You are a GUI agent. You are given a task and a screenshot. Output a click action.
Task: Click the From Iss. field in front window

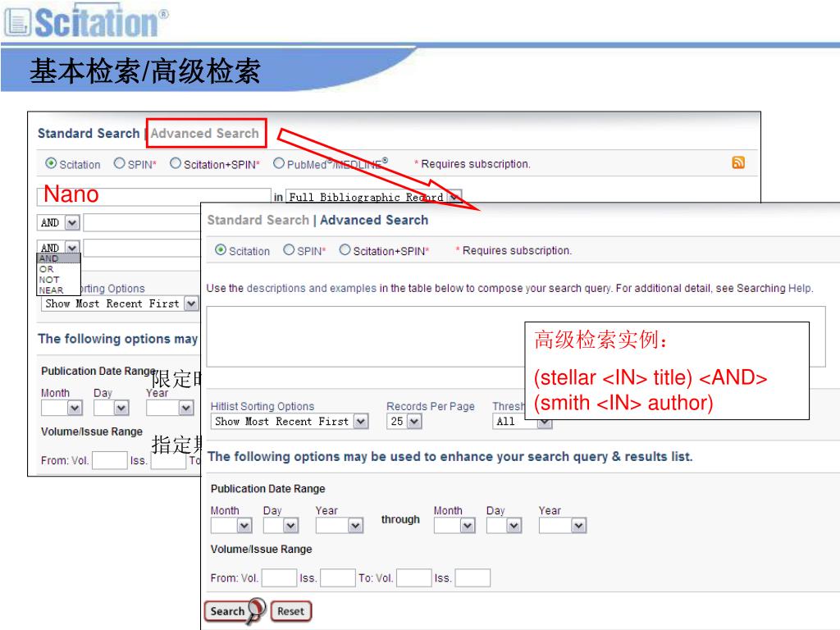click(x=337, y=578)
